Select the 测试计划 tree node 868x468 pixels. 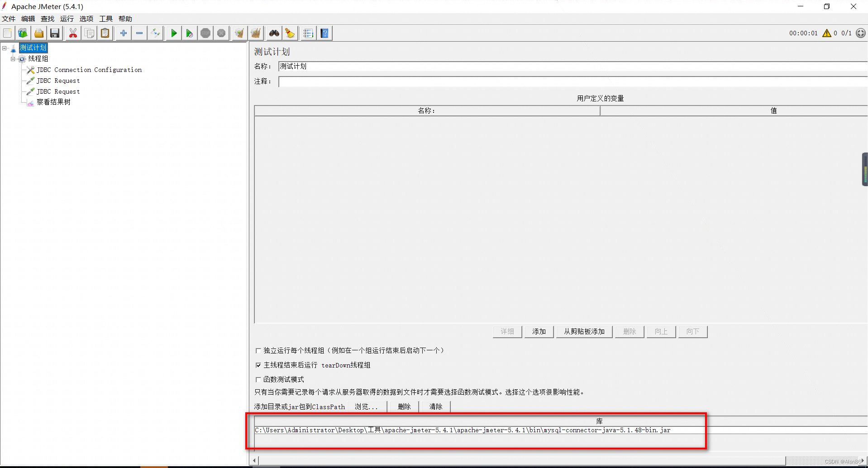[33, 48]
